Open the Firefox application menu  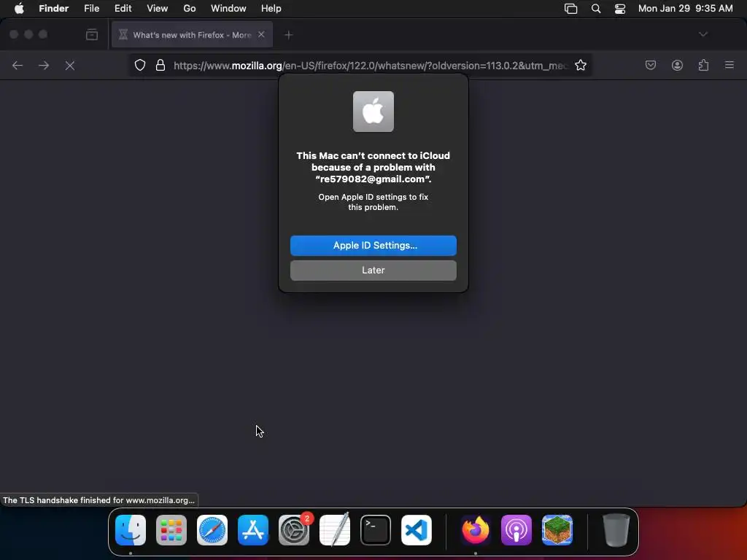pyautogui.click(x=729, y=65)
